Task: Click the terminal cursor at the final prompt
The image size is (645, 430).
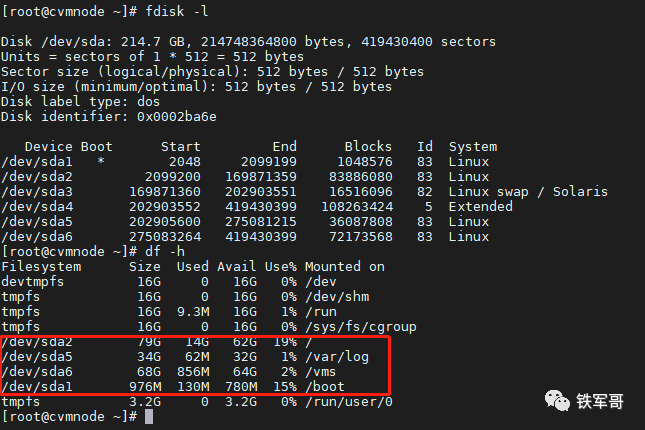Action: (149, 416)
